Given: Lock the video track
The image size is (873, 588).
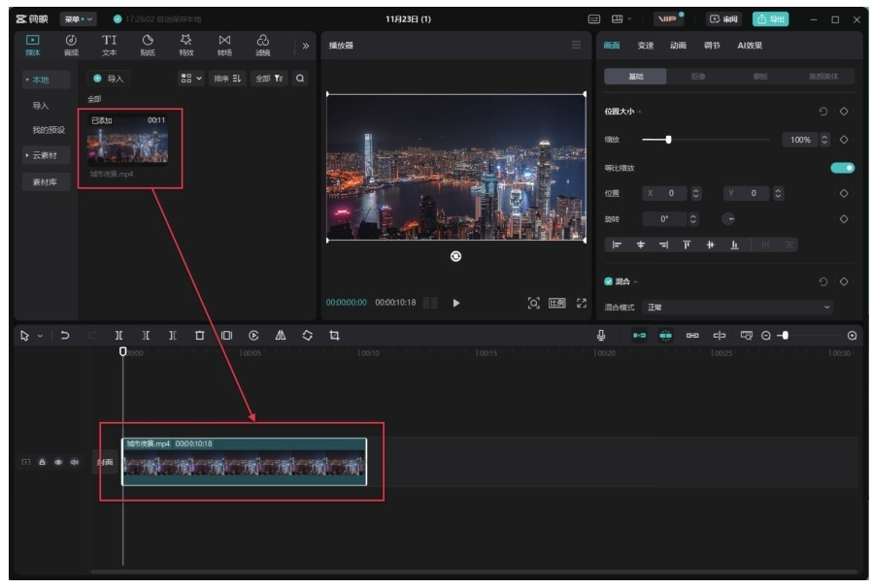Looking at the screenshot, I should tap(43, 462).
